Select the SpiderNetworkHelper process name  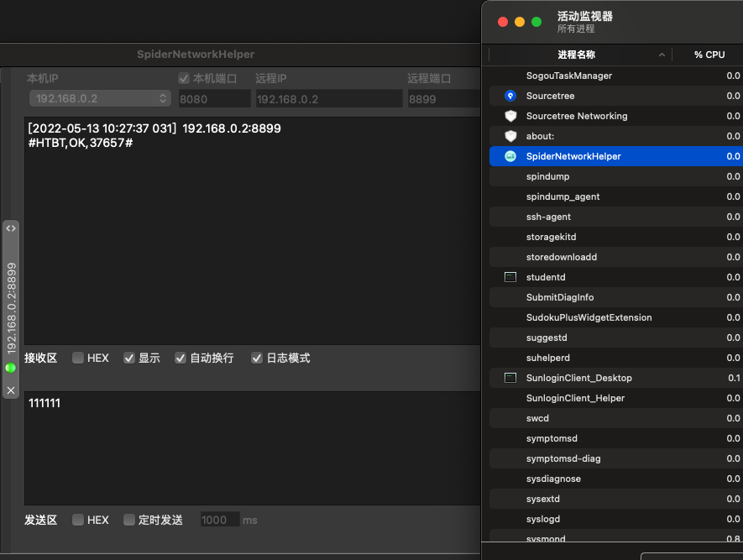click(x=573, y=156)
